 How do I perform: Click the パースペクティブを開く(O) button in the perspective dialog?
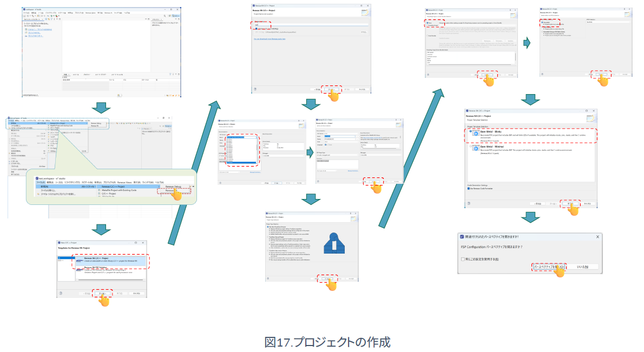click(549, 267)
